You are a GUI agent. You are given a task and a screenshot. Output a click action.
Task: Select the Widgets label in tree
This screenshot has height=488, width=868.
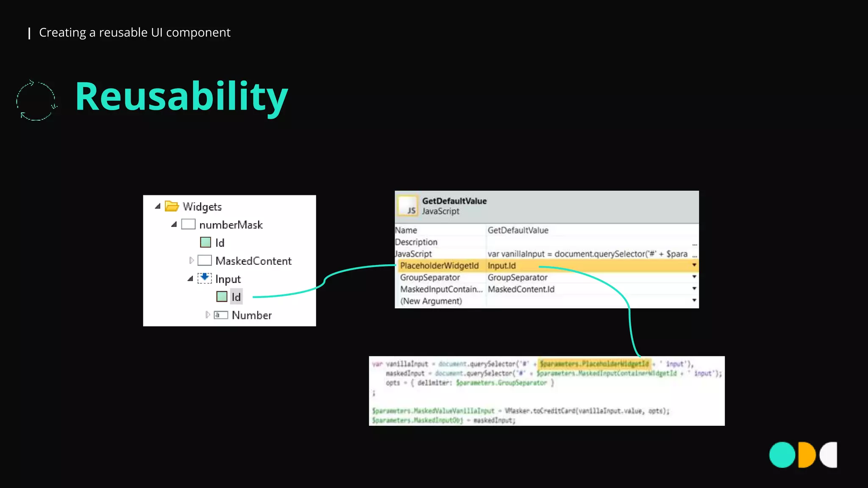[x=202, y=207]
